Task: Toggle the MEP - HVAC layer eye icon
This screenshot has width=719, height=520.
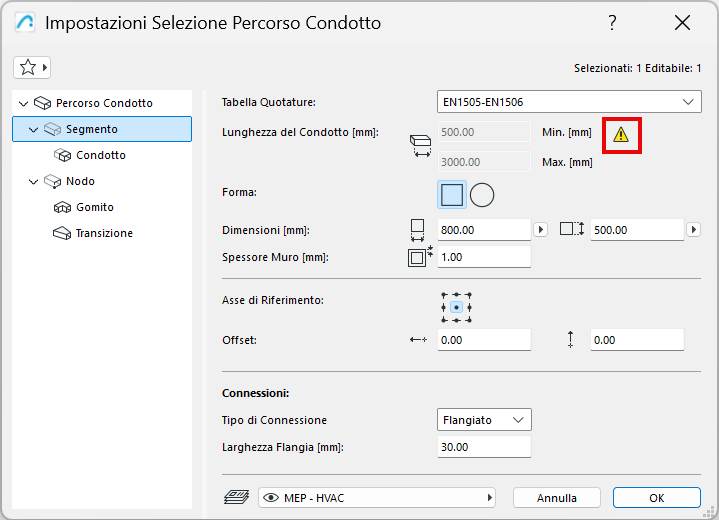Action: pyautogui.click(x=271, y=497)
